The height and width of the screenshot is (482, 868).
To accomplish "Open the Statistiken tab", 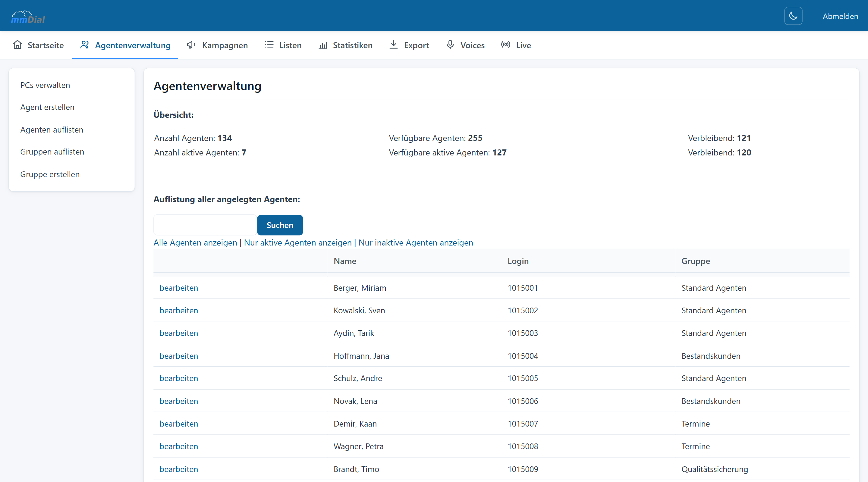I will [345, 45].
